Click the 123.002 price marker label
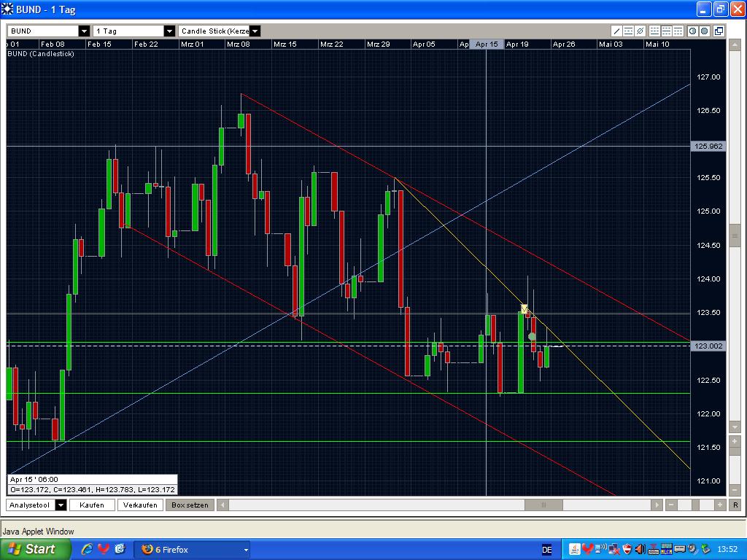This screenshot has width=747, height=560. click(707, 346)
